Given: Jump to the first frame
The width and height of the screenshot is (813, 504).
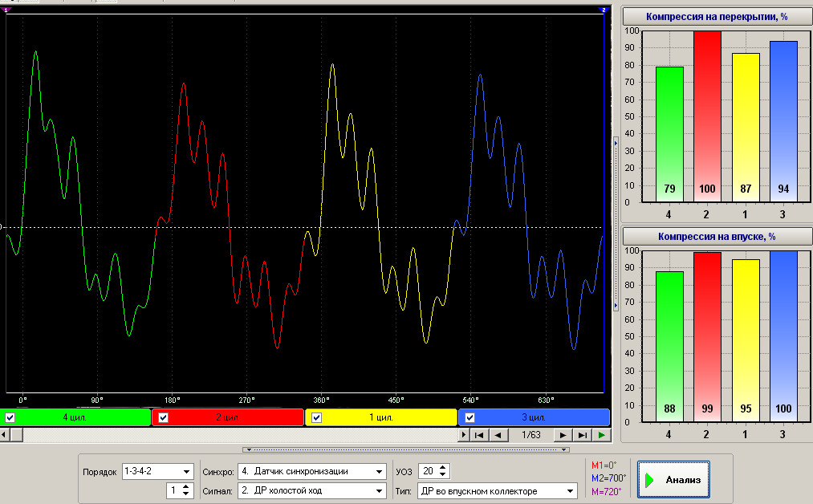Looking at the screenshot, I should (480, 435).
